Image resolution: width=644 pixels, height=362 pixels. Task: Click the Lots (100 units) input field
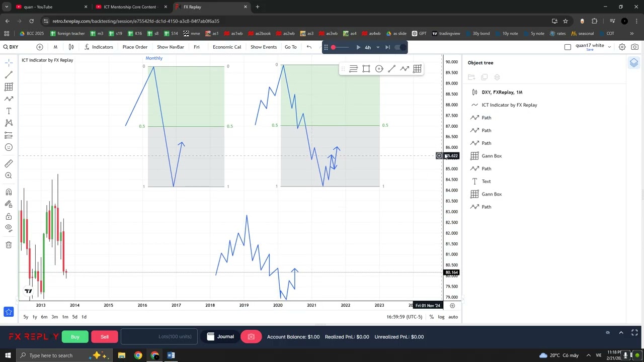coord(160,337)
